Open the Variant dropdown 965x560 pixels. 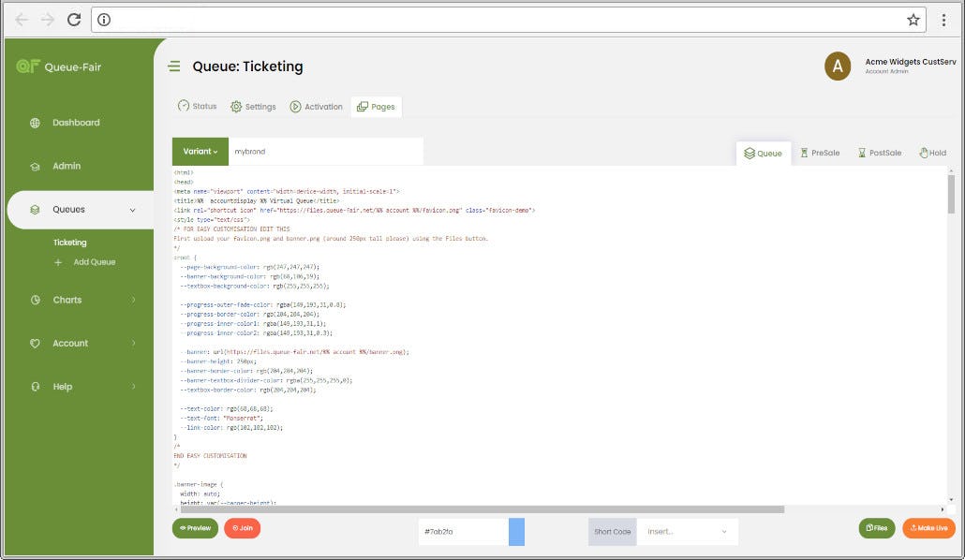(198, 151)
